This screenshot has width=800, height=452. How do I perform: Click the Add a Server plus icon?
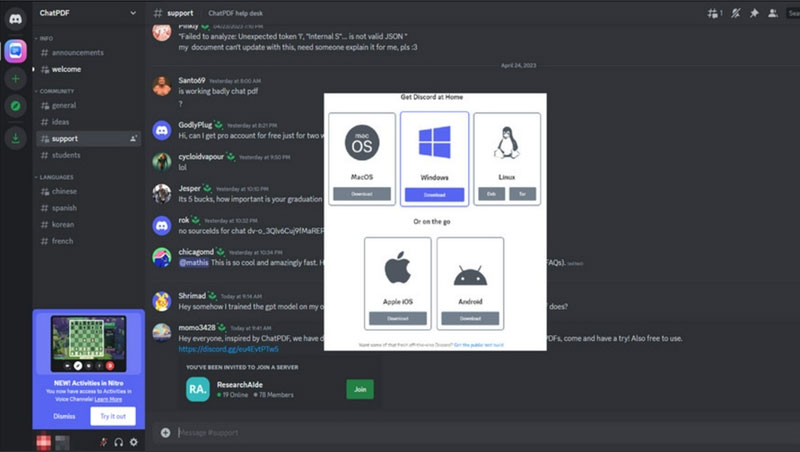coord(15,78)
